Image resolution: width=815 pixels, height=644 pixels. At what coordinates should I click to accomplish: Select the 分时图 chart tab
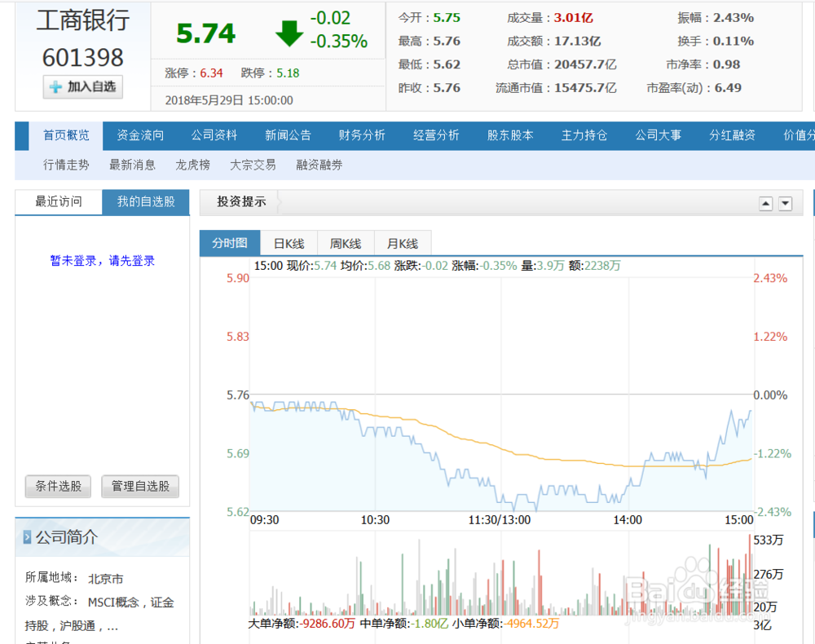(230, 243)
